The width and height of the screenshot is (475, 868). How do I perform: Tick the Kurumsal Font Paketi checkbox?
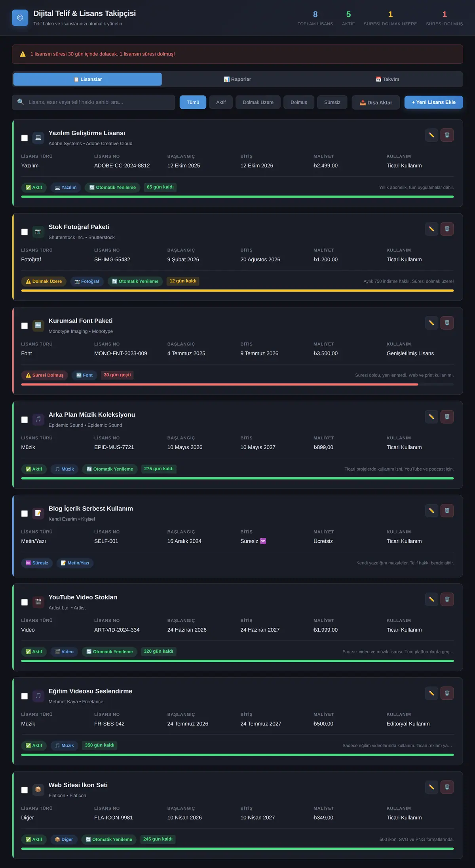(x=25, y=325)
